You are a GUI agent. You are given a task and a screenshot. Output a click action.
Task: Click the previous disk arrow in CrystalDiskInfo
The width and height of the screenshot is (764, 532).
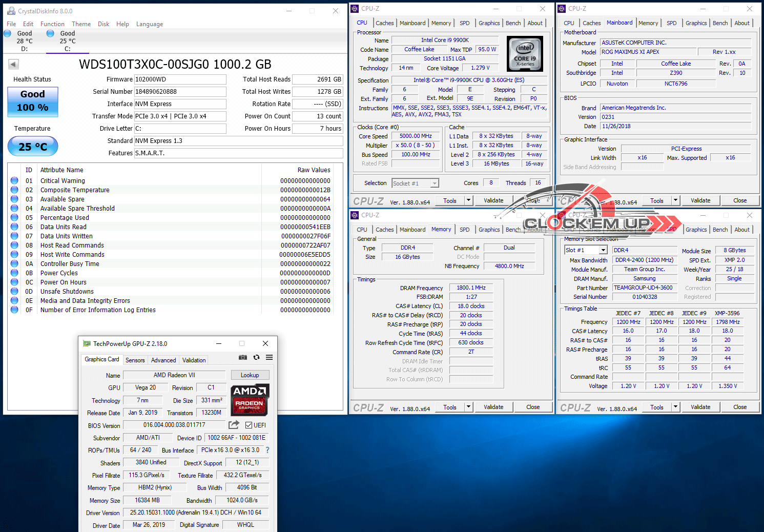[14, 64]
